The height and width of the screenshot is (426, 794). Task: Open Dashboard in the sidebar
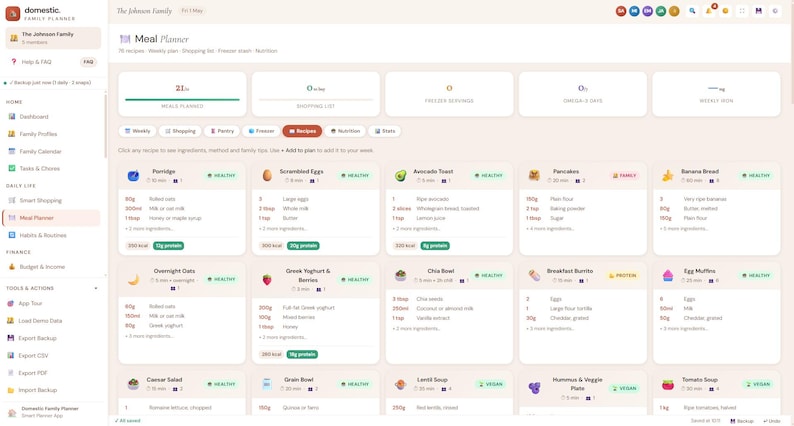point(52,117)
